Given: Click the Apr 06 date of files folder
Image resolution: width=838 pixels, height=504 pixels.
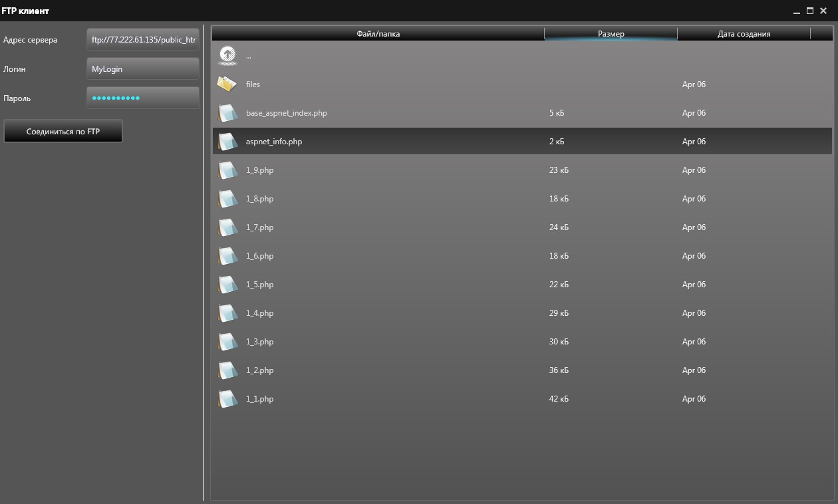Looking at the screenshot, I should (x=694, y=84).
